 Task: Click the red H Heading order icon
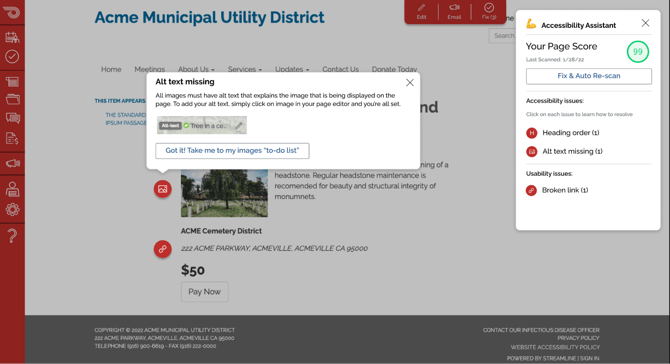532,133
